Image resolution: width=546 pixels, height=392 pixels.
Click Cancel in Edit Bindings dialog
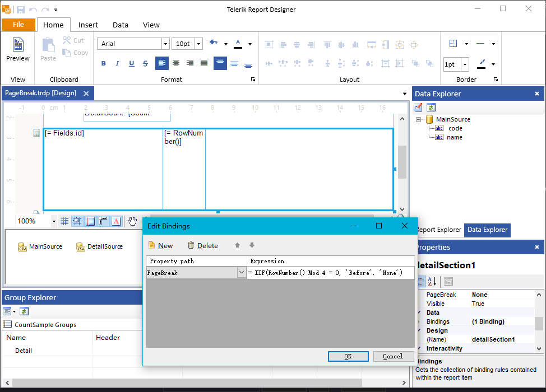click(x=393, y=356)
